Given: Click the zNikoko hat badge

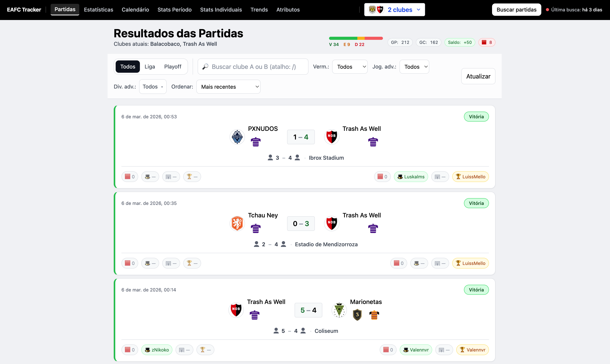Looking at the screenshot, I should 157,350.
